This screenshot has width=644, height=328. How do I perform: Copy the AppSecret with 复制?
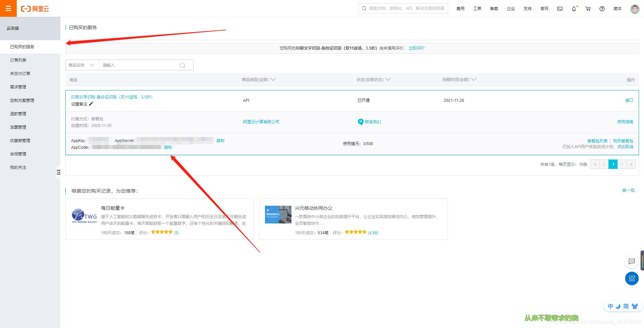pyautogui.click(x=220, y=141)
